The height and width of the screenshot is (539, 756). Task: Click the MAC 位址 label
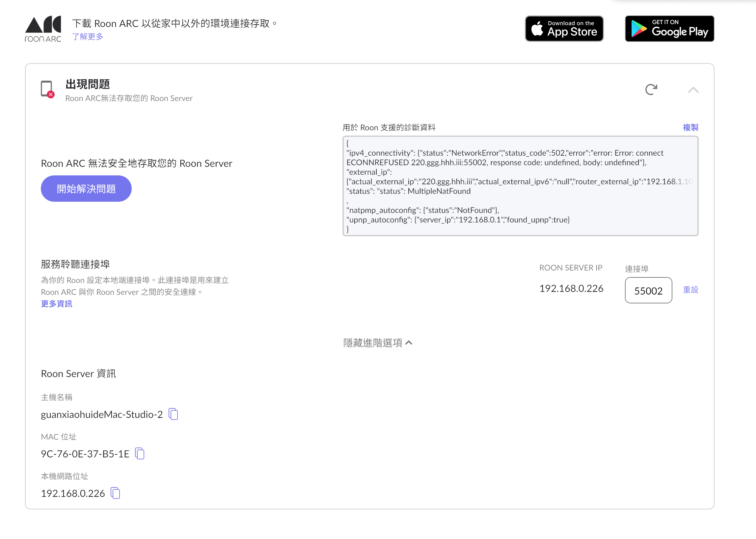(x=58, y=437)
